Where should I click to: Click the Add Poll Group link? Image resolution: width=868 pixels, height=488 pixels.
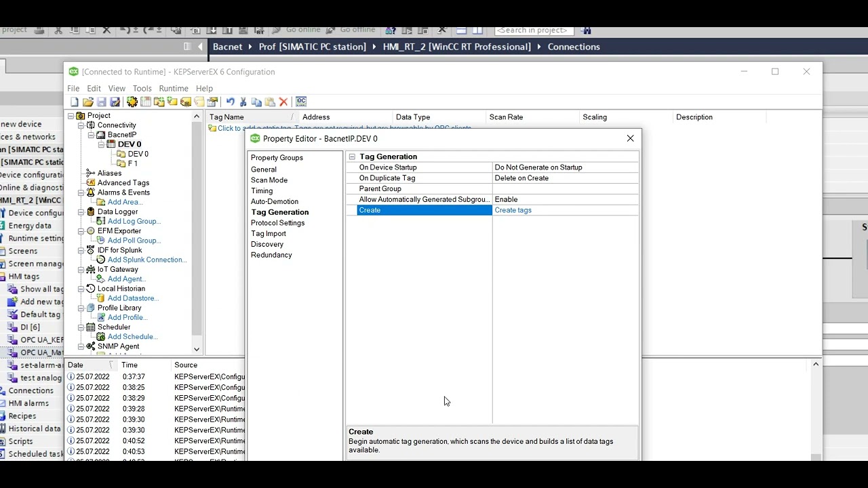click(x=134, y=241)
